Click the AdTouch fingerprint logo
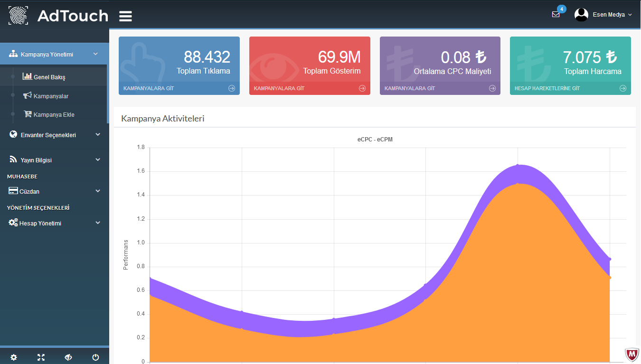This screenshot has width=641, height=364. tap(18, 15)
